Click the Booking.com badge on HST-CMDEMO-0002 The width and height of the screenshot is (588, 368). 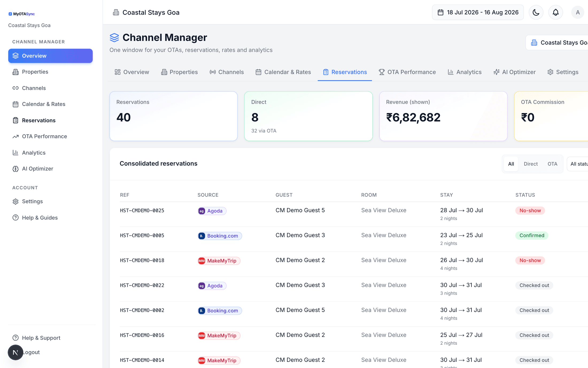[x=220, y=310]
